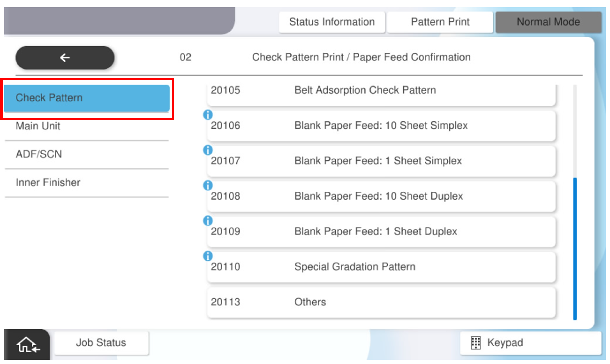Open Job Status
The width and height of the screenshot is (610, 364).
[x=101, y=343]
